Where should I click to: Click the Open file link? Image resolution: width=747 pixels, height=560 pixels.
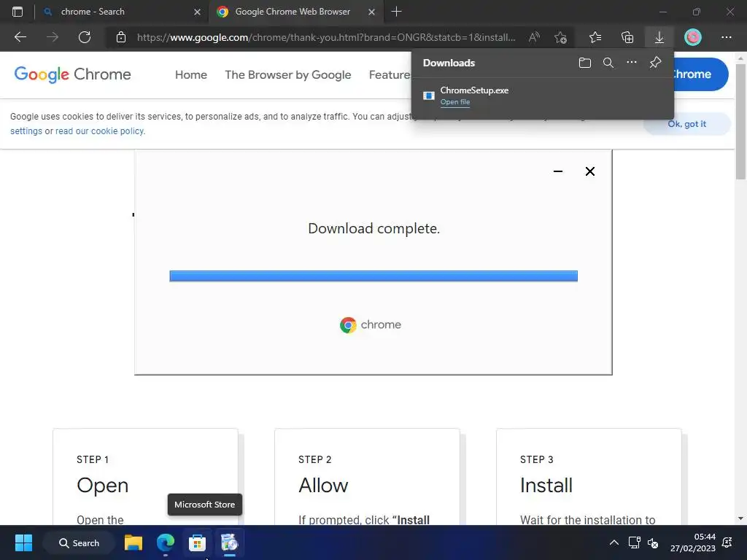(455, 102)
